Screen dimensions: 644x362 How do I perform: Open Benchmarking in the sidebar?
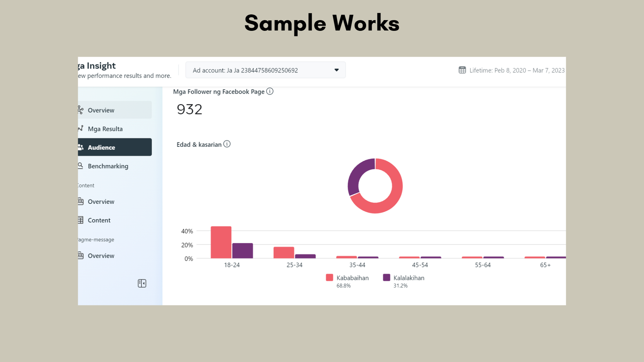coord(115,166)
